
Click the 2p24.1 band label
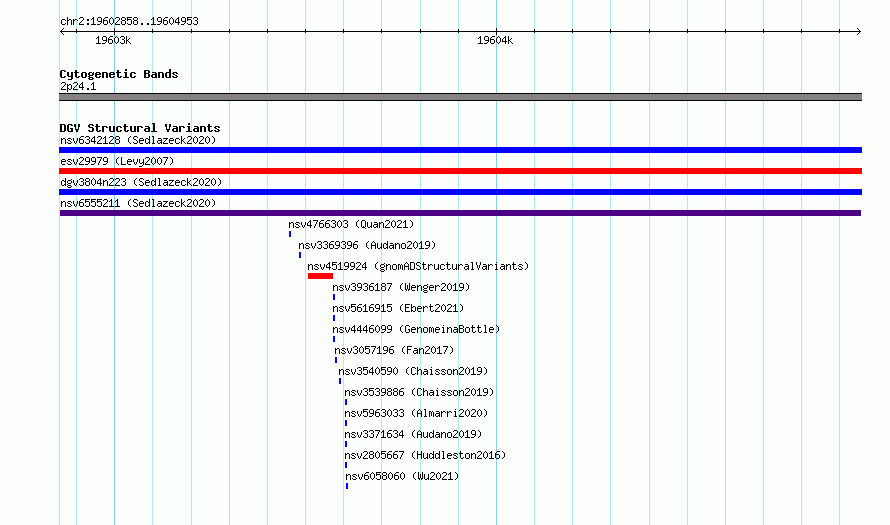[78, 86]
